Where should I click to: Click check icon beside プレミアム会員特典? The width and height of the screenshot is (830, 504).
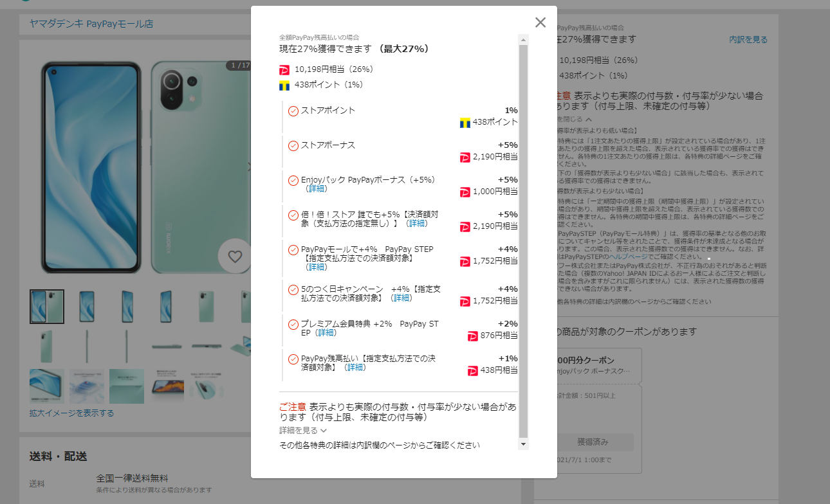pos(293,324)
